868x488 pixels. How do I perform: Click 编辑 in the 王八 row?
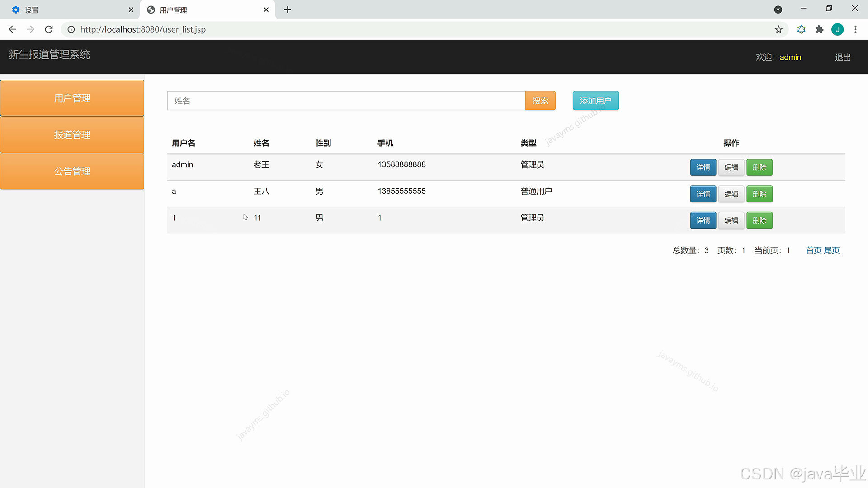pos(731,194)
